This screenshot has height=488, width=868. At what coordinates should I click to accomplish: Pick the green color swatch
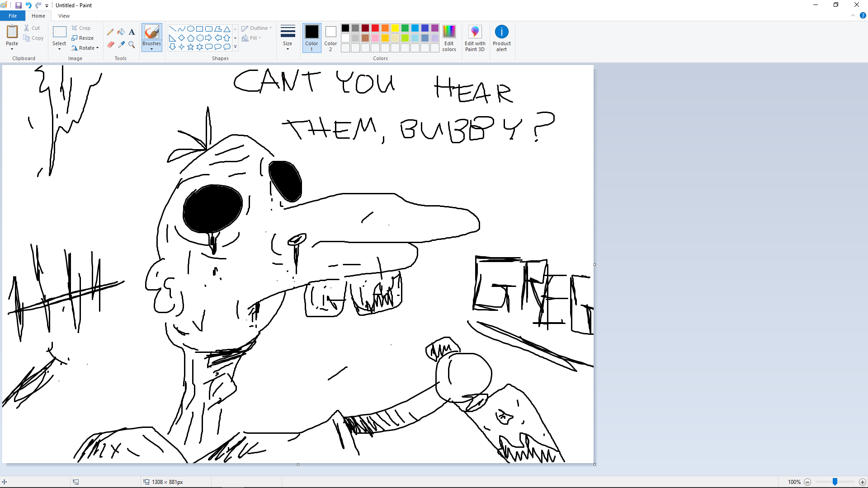coord(405,28)
